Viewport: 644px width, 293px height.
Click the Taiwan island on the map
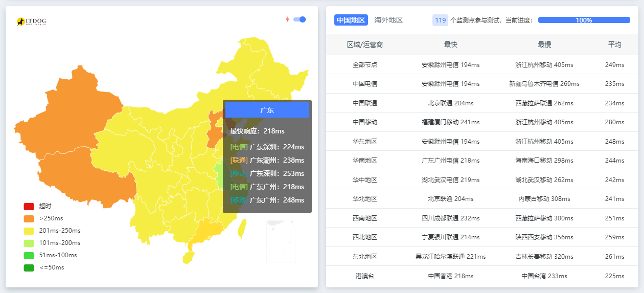pyautogui.click(x=242, y=228)
